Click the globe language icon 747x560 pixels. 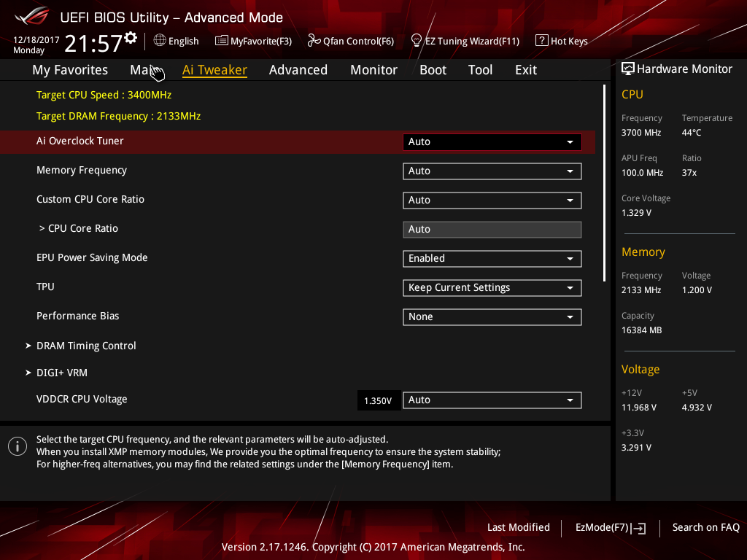pos(160,40)
